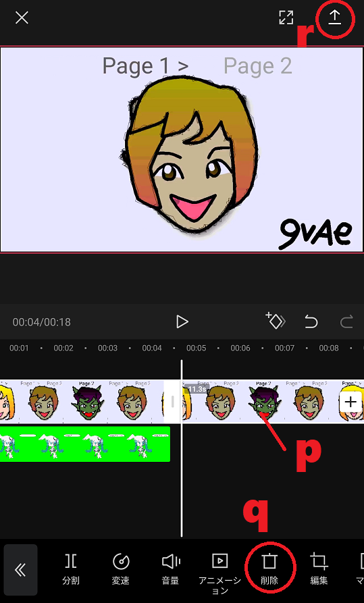Add a keyframe with the diamond icon

coord(276,321)
